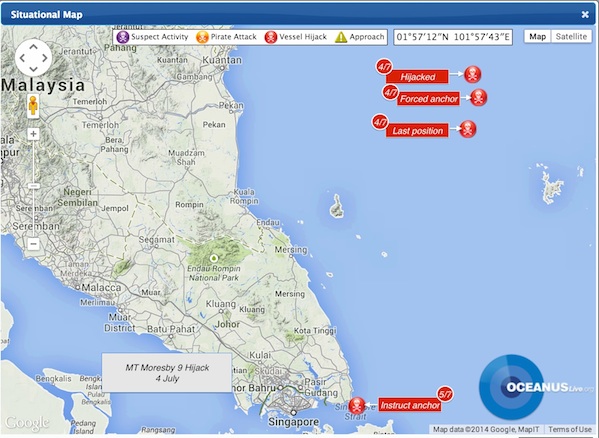Select the Last position label
This screenshot has height=438, width=599.
[x=417, y=131]
